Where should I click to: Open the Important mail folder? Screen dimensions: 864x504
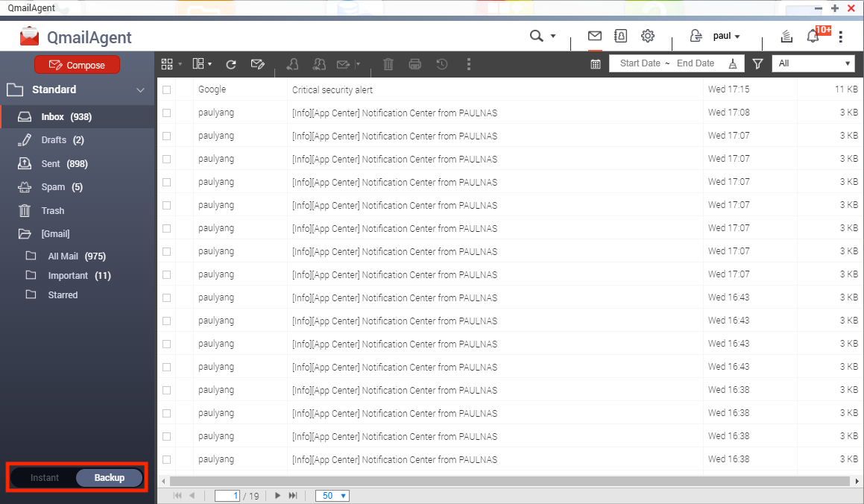tap(69, 275)
